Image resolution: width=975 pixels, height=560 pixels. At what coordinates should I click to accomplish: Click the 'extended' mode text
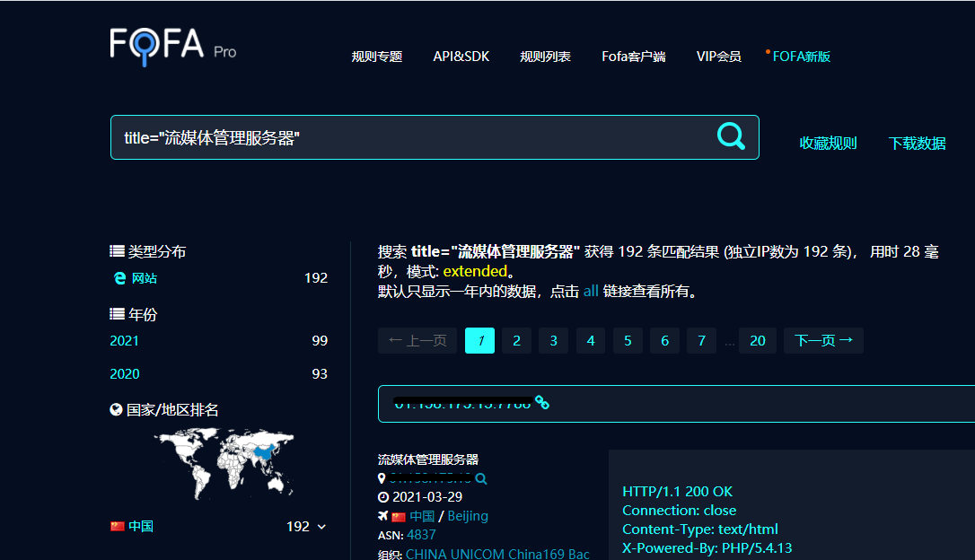coord(475,272)
